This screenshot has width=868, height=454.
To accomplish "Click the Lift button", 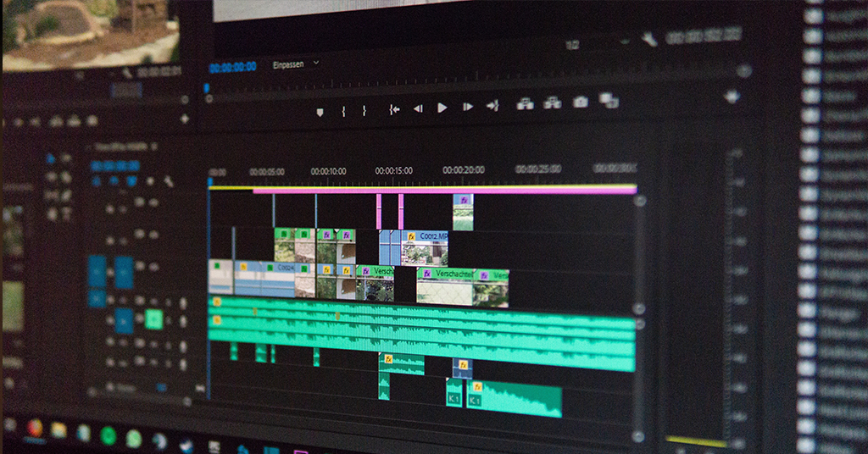I will (525, 103).
